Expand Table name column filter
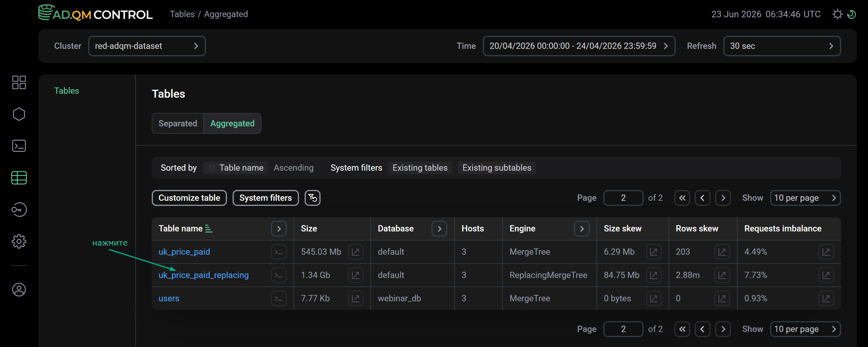The height and width of the screenshot is (347, 868). click(279, 229)
